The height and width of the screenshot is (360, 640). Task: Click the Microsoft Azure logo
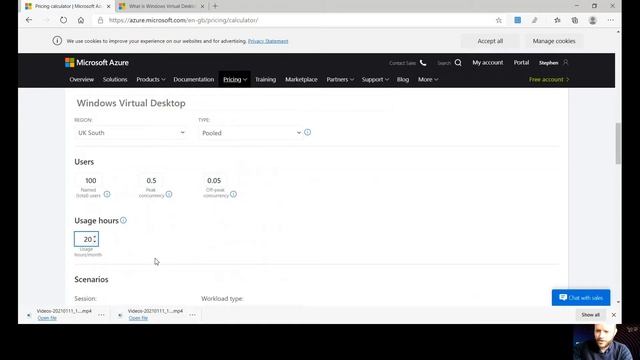(x=97, y=62)
